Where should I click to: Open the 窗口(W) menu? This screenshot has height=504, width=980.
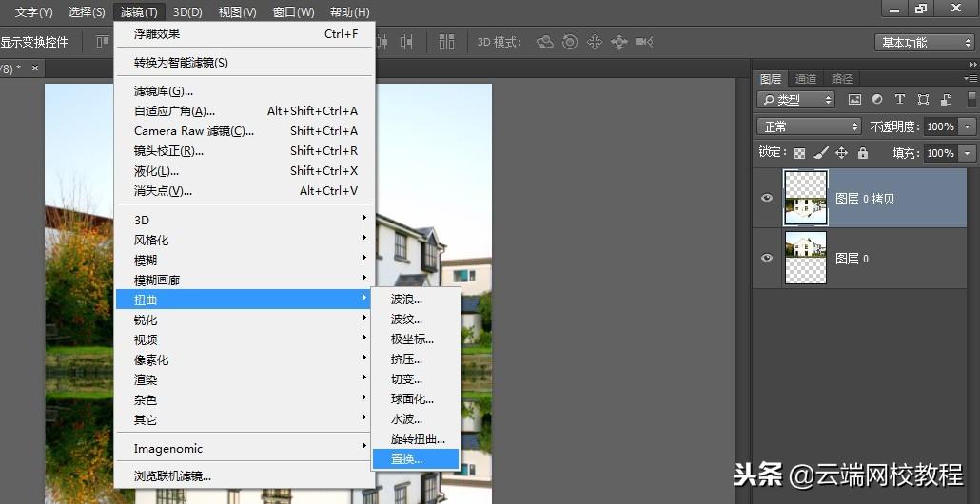click(x=294, y=11)
